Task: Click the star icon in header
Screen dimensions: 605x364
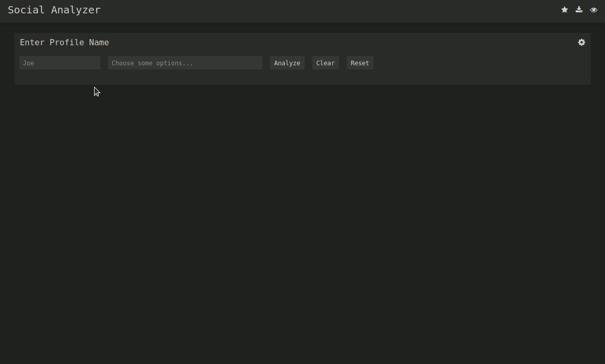Action: [564, 10]
